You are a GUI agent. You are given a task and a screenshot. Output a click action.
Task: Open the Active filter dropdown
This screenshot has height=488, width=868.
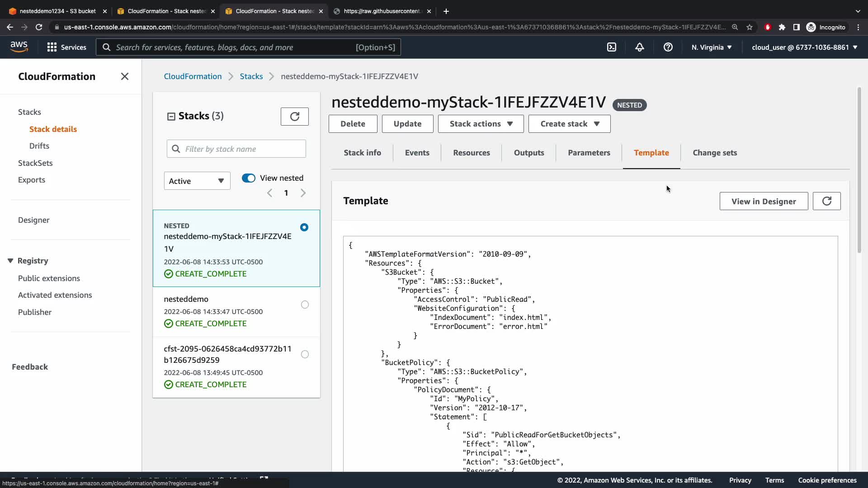point(197,181)
